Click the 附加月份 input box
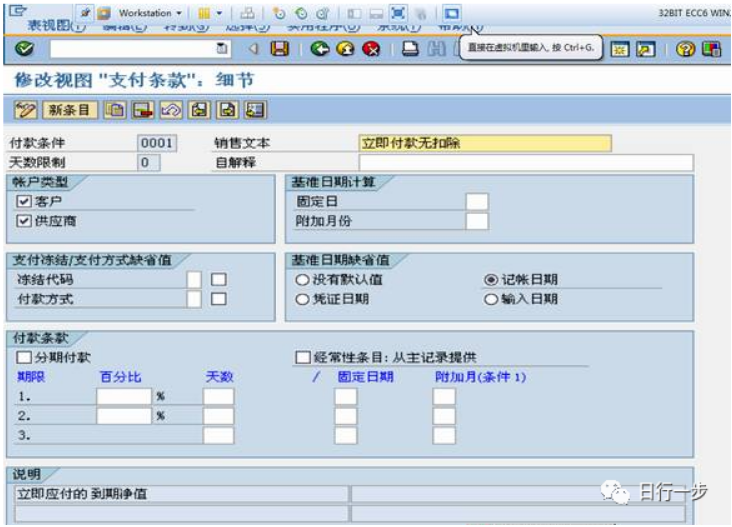The height and width of the screenshot is (527, 732). pyautogui.click(x=477, y=221)
